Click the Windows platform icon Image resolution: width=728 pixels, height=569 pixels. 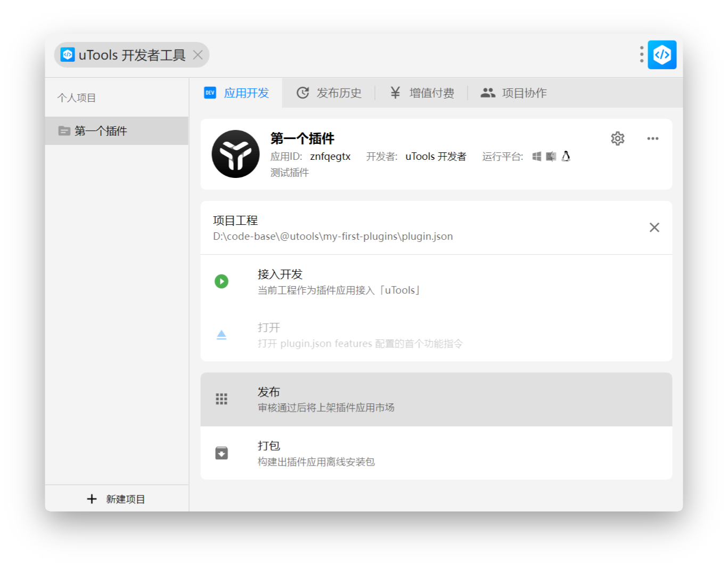(x=537, y=156)
